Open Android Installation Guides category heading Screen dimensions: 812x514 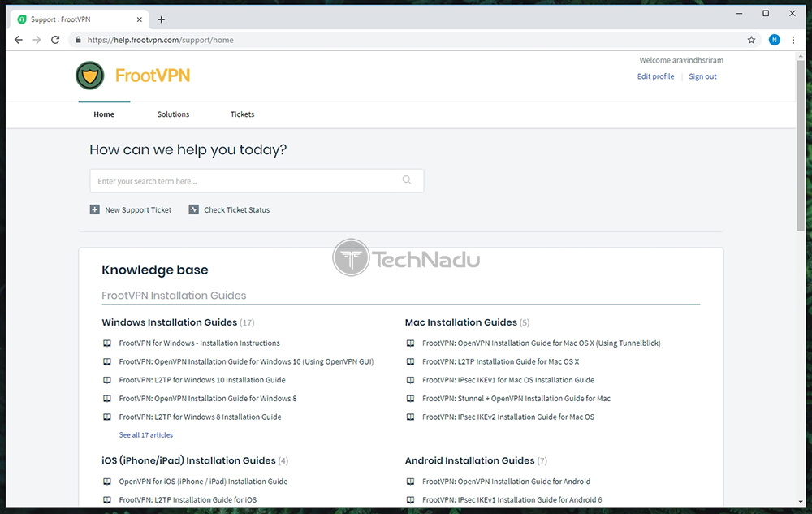coord(469,460)
